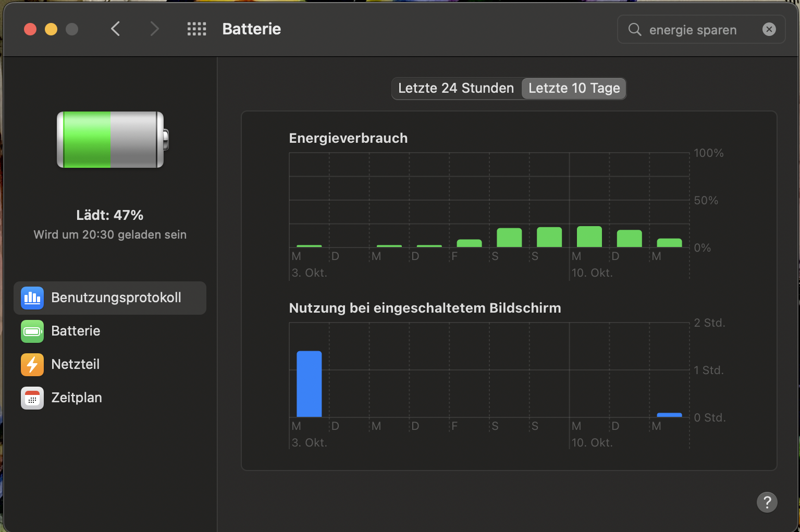This screenshot has height=532, width=800.
Task: Open help with the question mark button
Action: 767,502
